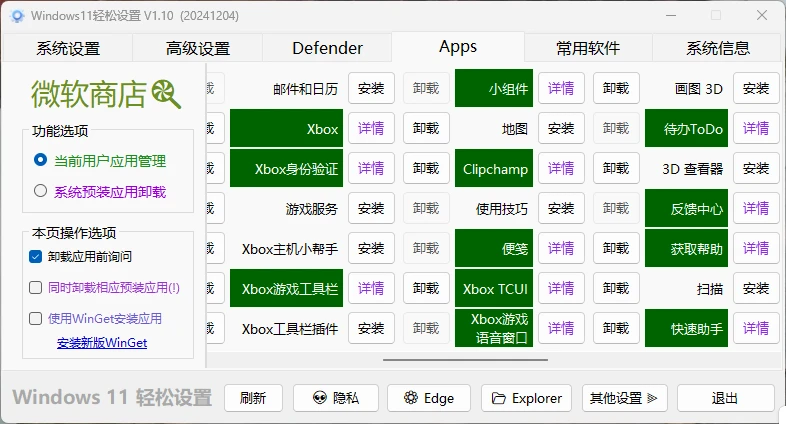Toggle ask-before-uninstall checkbox
The height and width of the screenshot is (424, 786).
36,257
